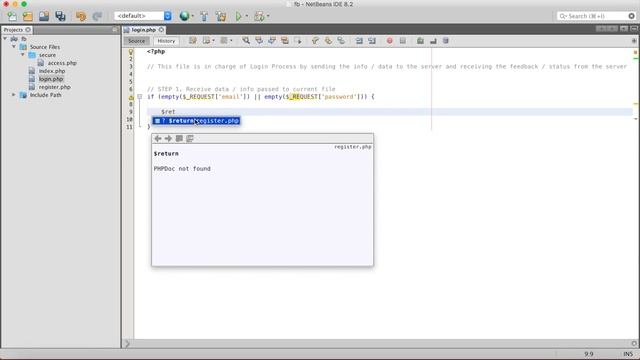
Task: Click the Forward arrow in the documentation popup
Action: tap(168, 138)
